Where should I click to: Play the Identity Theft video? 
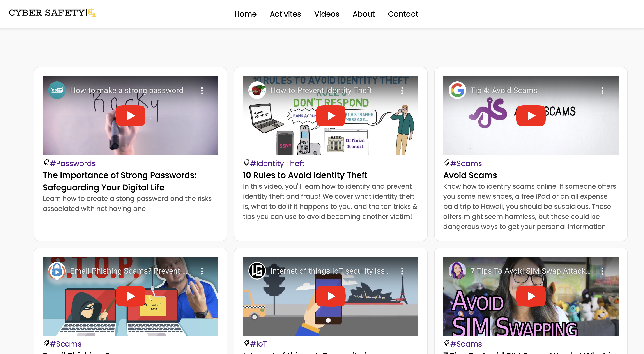331,116
